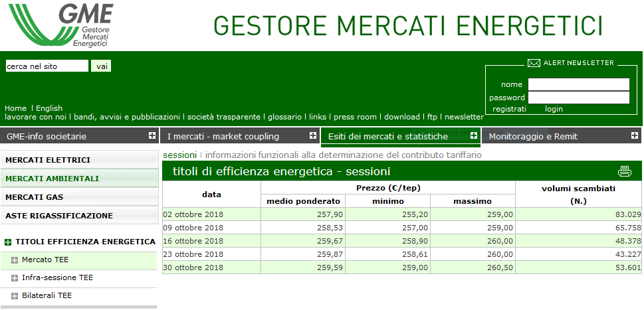Expand Bilaterali TEE node

tap(15, 295)
